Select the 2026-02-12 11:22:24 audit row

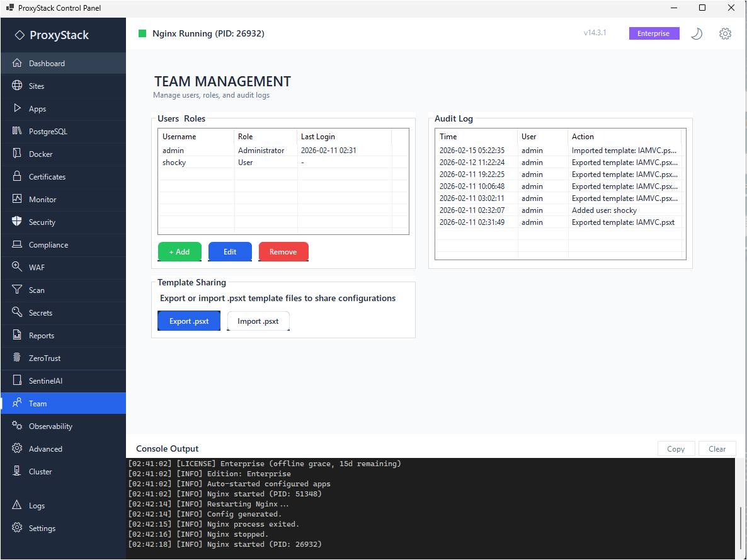tap(561, 162)
